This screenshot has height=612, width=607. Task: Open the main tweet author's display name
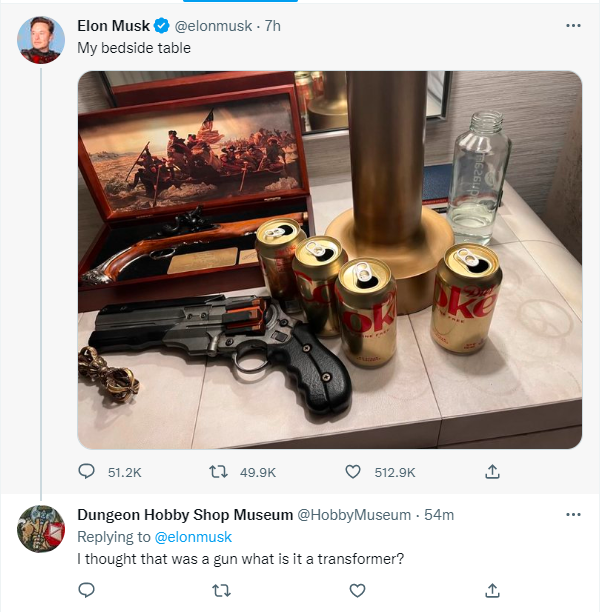click(x=113, y=26)
